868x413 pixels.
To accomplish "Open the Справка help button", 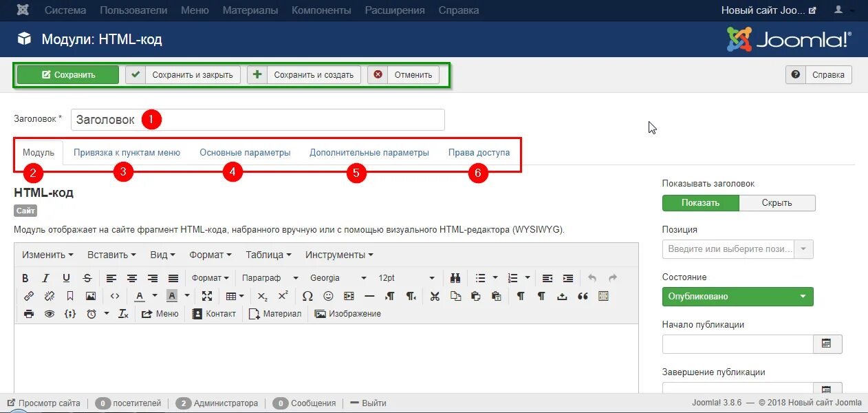I will click(818, 75).
